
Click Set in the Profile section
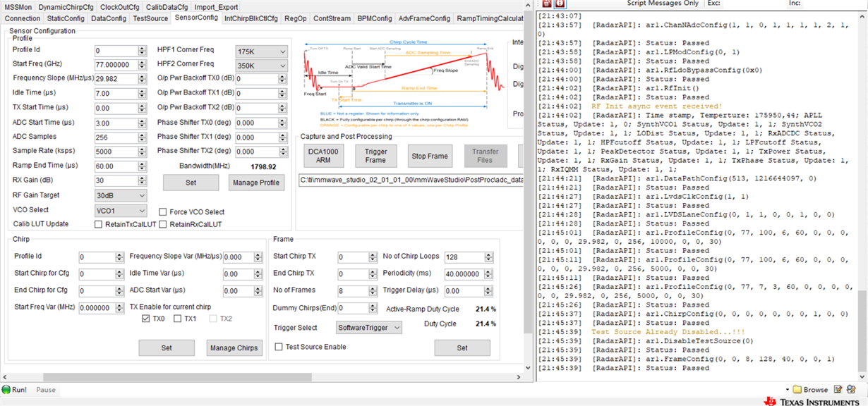tap(191, 183)
